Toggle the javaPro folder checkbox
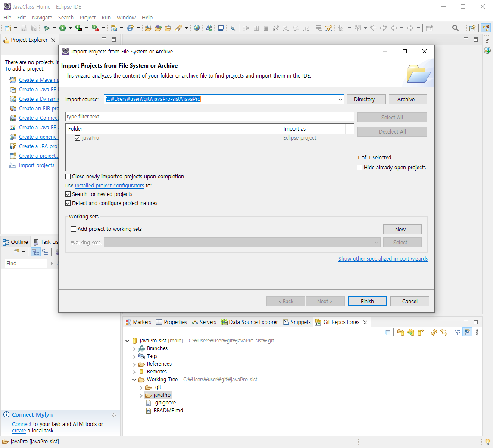 point(77,138)
